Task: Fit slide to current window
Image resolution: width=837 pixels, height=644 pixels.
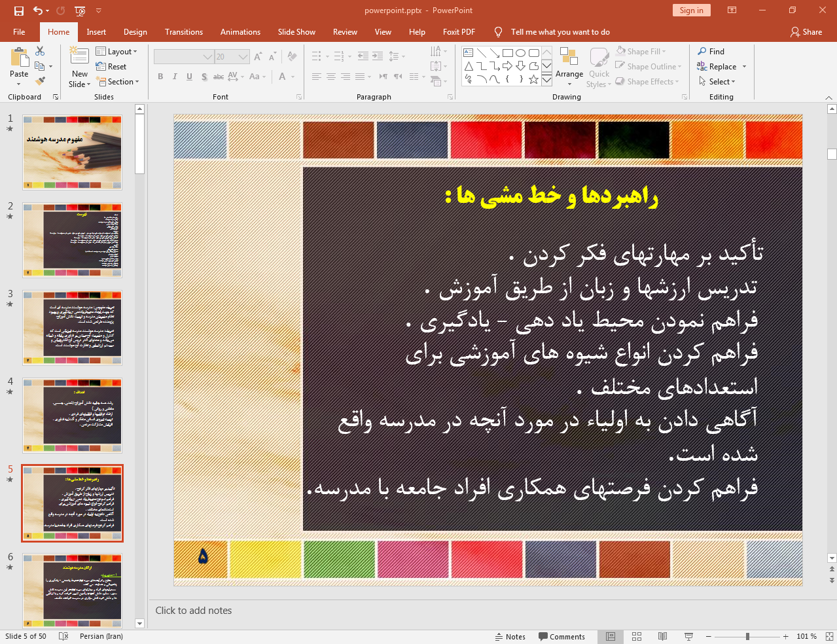Action: [829, 637]
